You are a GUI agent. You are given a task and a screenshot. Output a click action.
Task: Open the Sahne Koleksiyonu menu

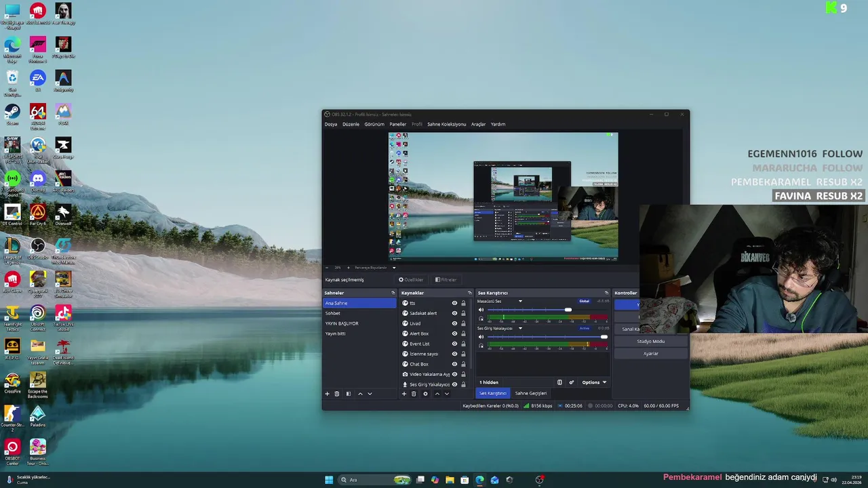pyautogui.click(x=447, y=124)
